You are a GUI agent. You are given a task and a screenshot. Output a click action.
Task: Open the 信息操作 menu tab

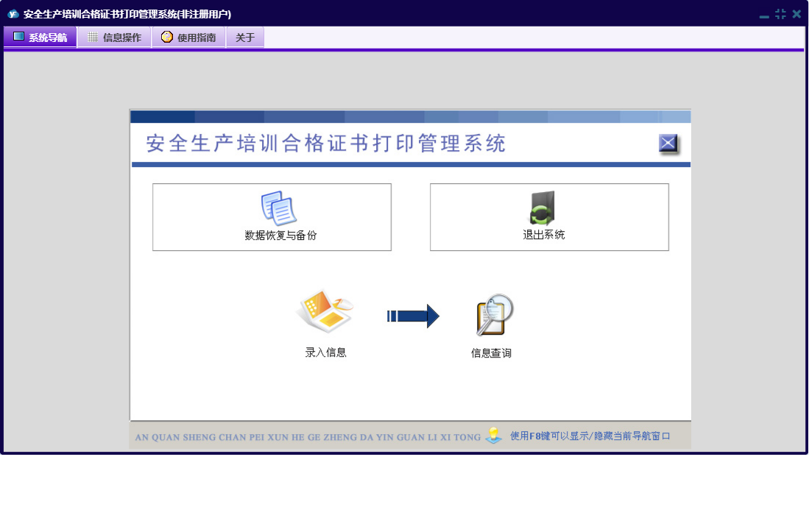click(115, 37)
